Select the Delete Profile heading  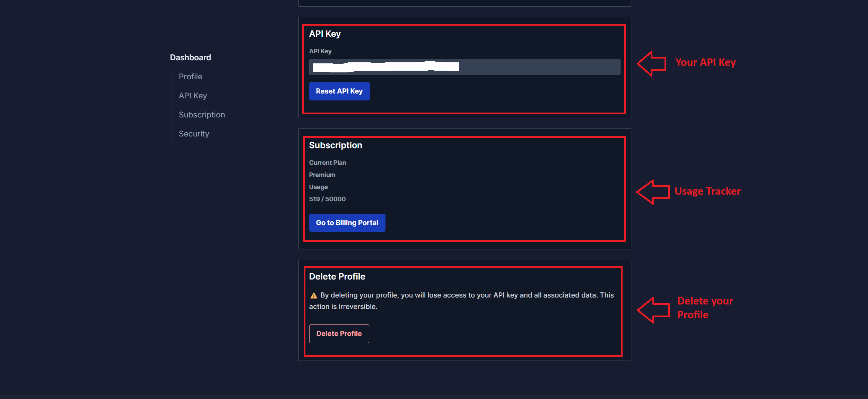click(x=337, y=276)
